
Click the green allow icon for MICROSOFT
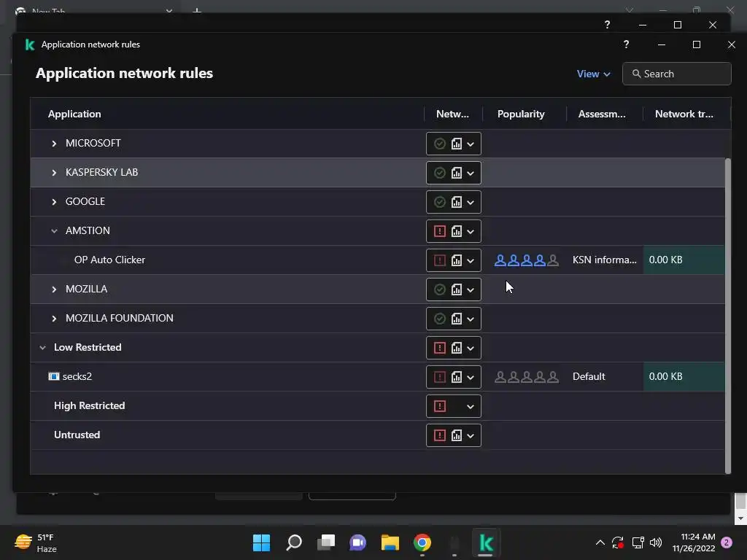point(440,144)
